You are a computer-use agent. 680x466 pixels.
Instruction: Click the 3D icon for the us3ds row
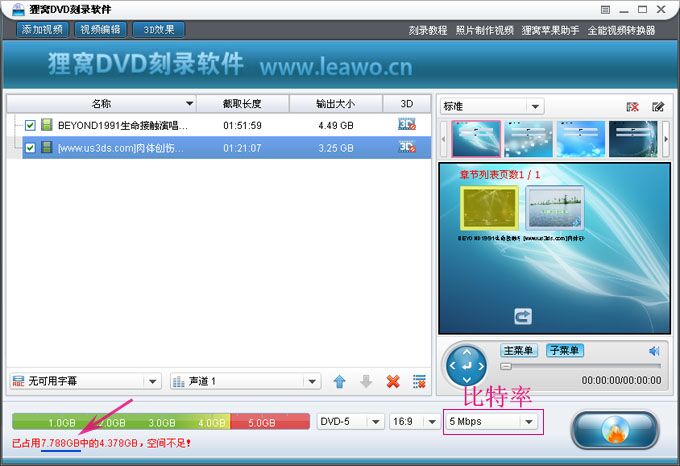click(x=407, y=147)
